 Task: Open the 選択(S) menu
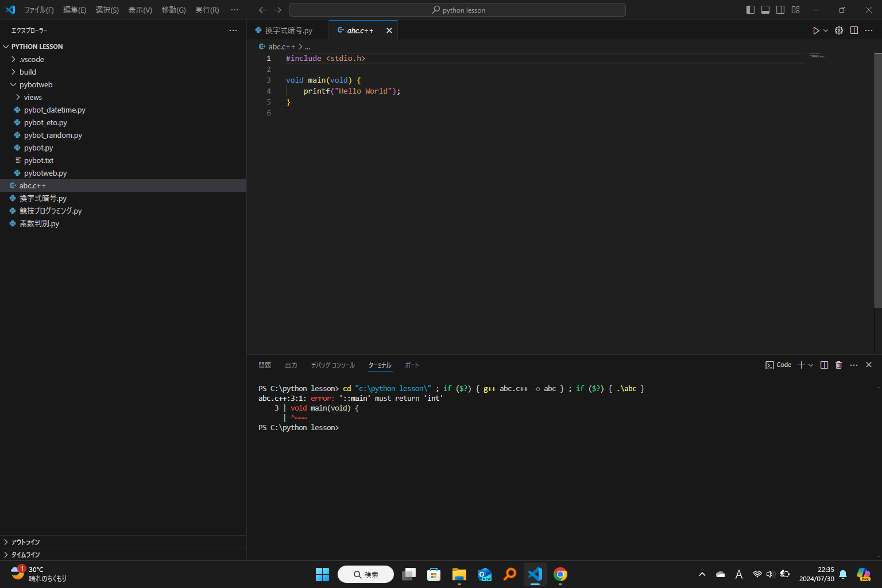(x=107, y=10)
